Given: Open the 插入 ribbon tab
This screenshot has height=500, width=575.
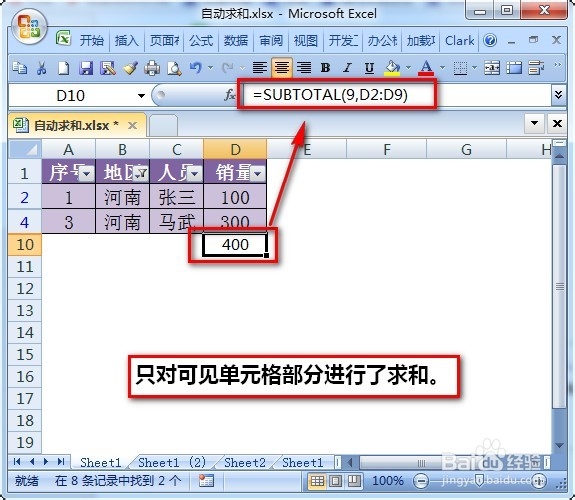Looking at the screenshot, I should click(127, 41).
